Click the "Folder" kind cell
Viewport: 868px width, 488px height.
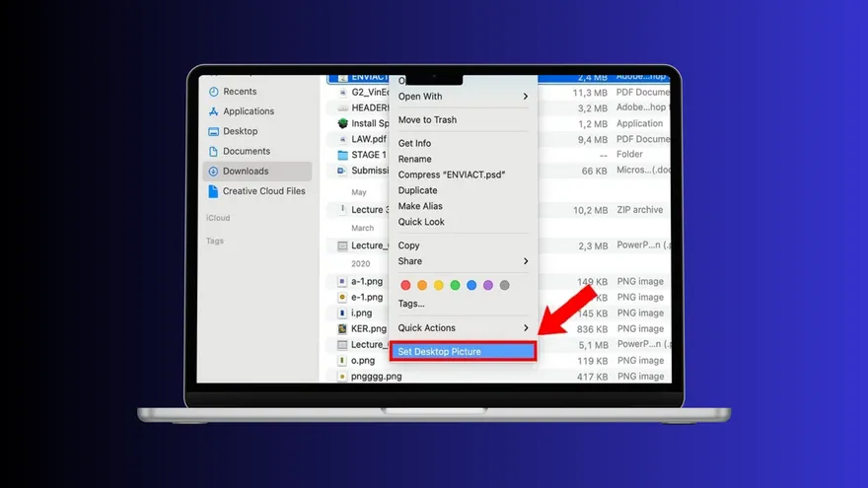point(629,154)
